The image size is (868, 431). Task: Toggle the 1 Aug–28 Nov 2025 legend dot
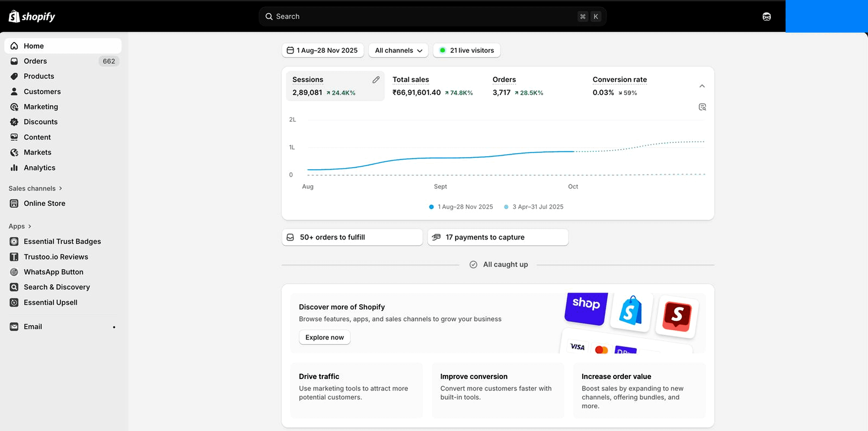431,207
